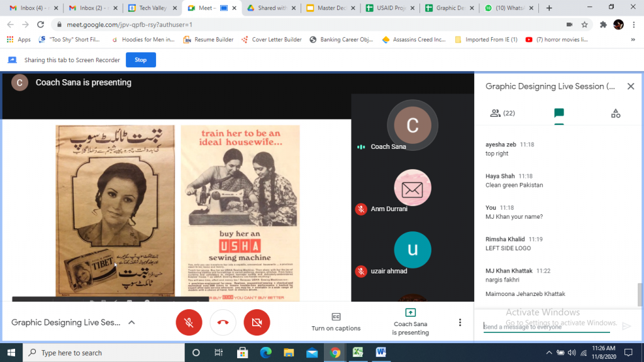The height and width of the screenshot is (362, 644).
Task: Open the Resume Builder bookmark
Action: [x=209, y=40]
